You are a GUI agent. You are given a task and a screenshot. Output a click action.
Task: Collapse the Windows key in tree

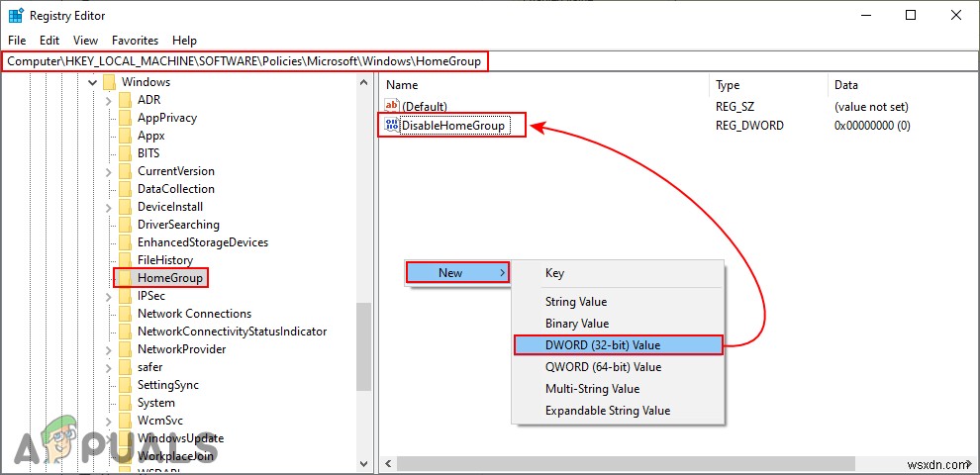[x=92, y=82]
